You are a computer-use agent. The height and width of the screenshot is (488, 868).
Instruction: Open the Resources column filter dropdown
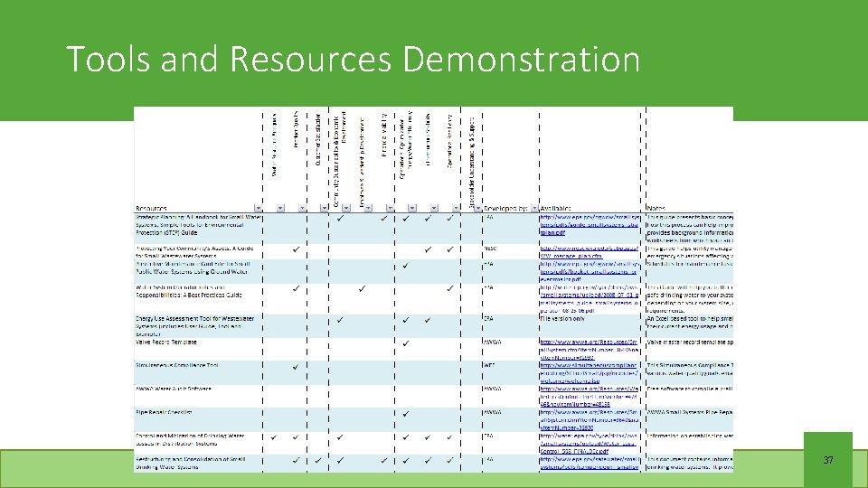pos(259,209)
